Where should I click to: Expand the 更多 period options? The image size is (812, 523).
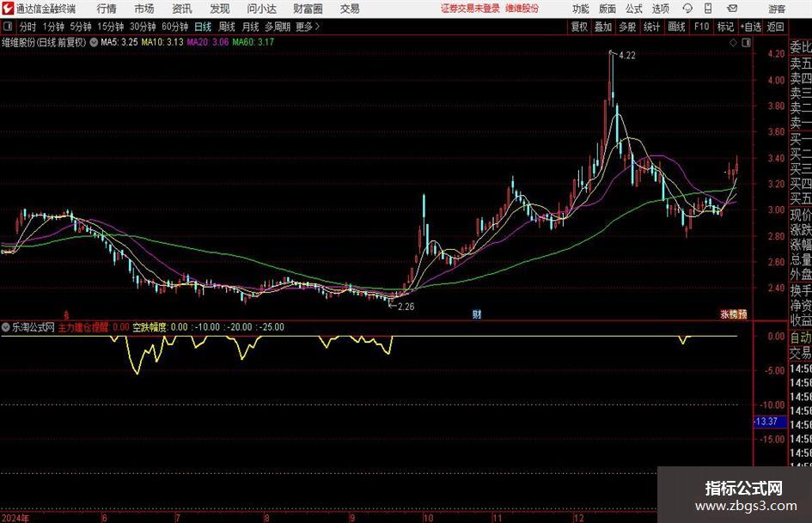[x=308, y=27]
